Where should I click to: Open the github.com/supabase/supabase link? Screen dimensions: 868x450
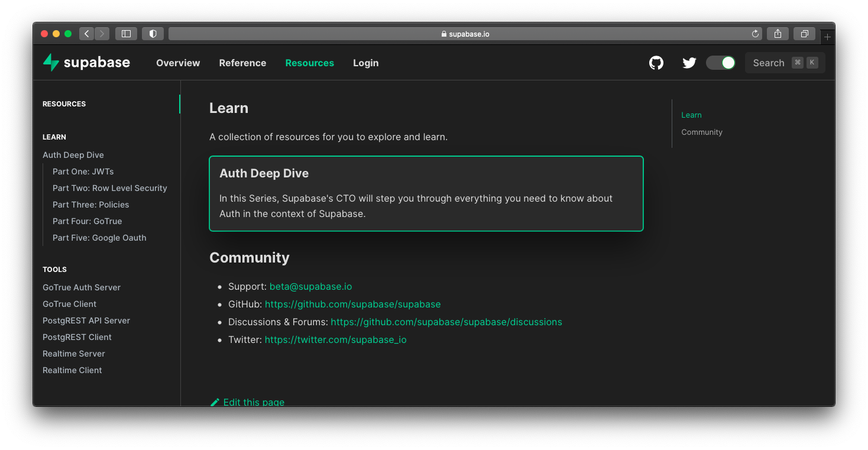(352, 304)
